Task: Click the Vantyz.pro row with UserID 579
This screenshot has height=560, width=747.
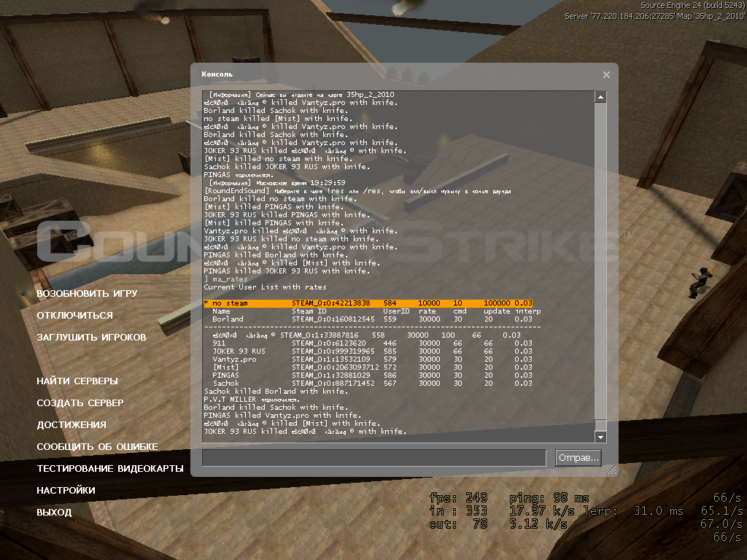Action: pyautogui.click(x=372, y=359)
